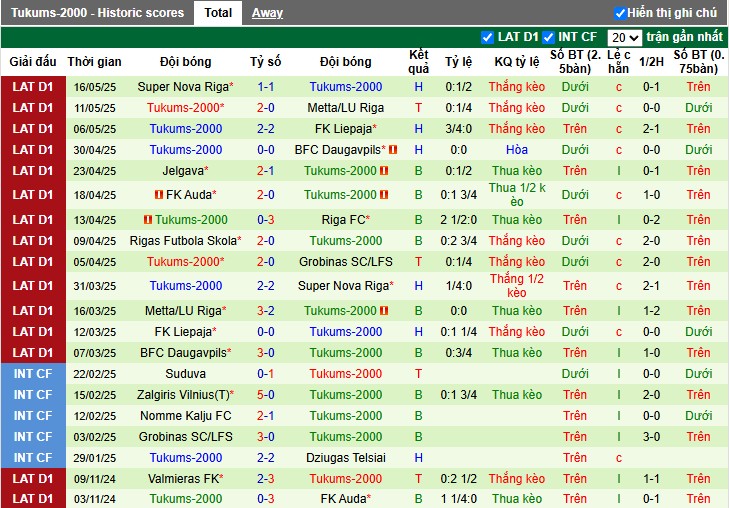Uncheck the INT CF filter checkbox
The width and height of the screenshot is (729, 508).
click(549, 37)
